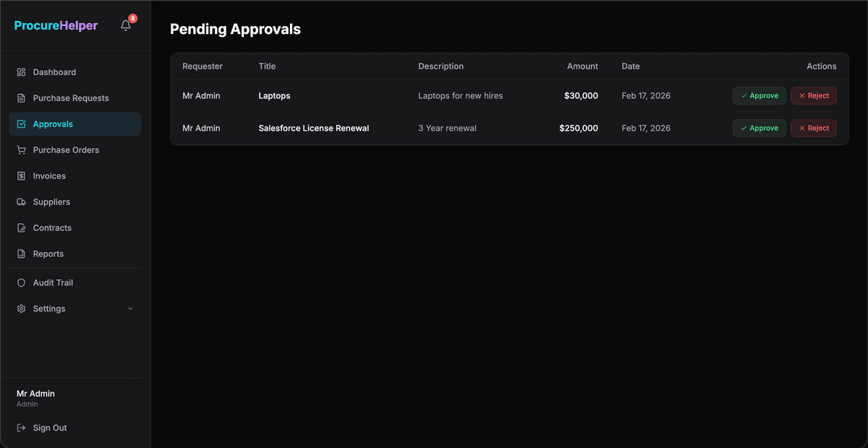
Task: Click the Suppliers truck icon
Action: pyautogui.click(x=22, y=202)
